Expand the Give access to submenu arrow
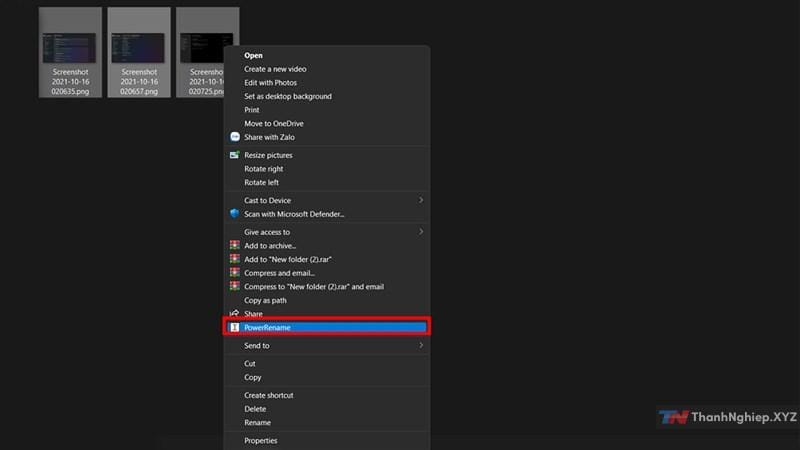 coord(421,232)
